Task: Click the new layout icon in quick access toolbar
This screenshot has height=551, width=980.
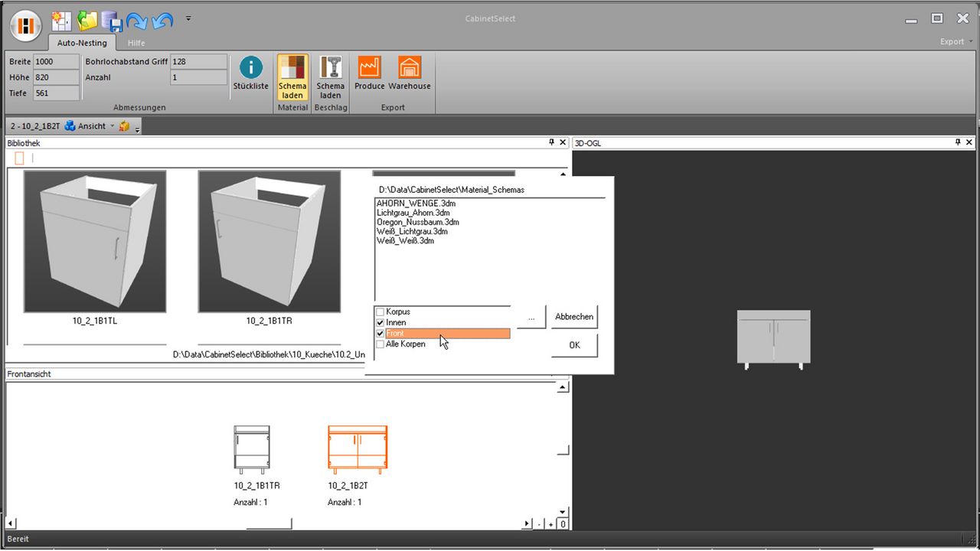Action: click(62, 21)
